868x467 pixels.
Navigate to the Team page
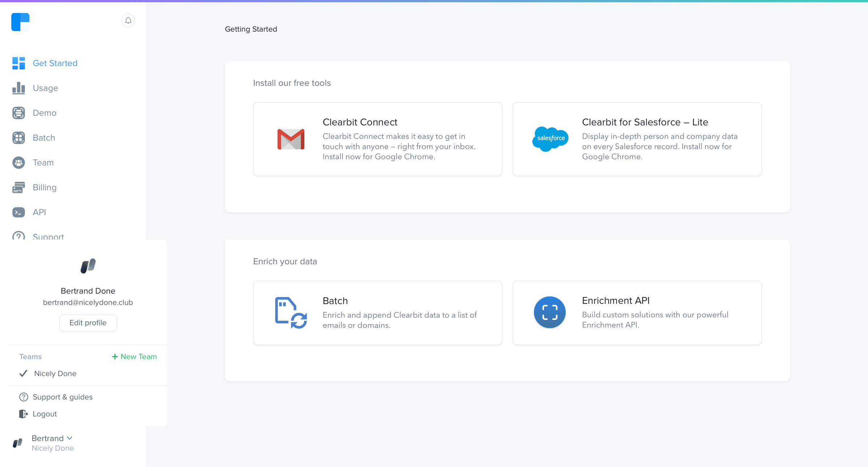[x=43, y=163]
